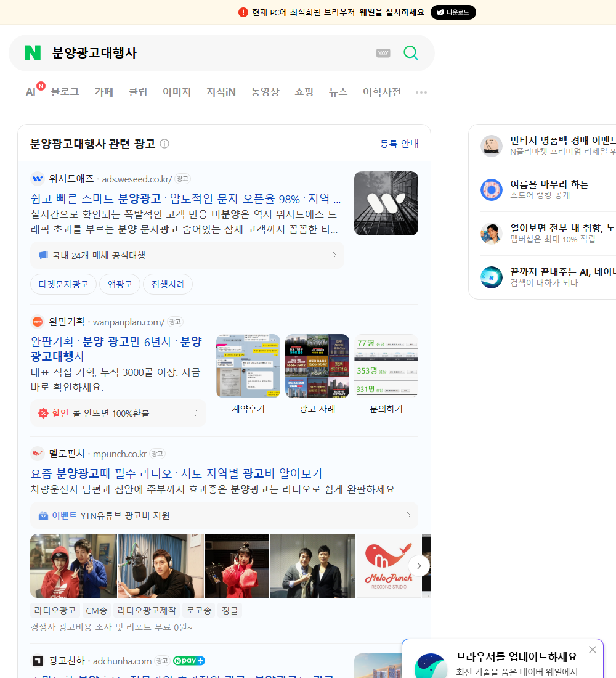Screen dimensions: 616x678
Task: Click the 라디오광고 tag
Action: coord(55,610)
